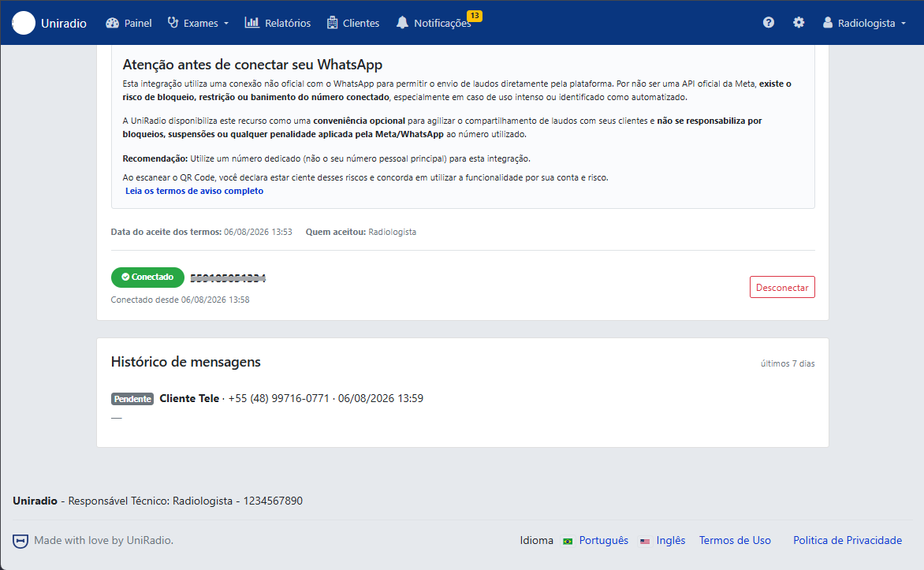This screenshot has width=924, height=570.
Task: Expand the Radiologista account dropdown
Action: click(865, 23)
